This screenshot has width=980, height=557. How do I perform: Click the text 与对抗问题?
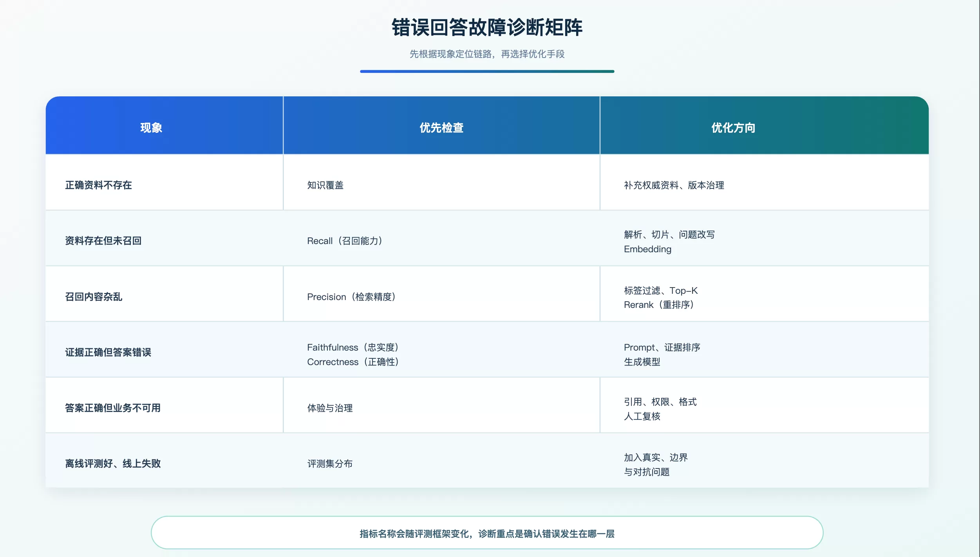tap(647, 472)
